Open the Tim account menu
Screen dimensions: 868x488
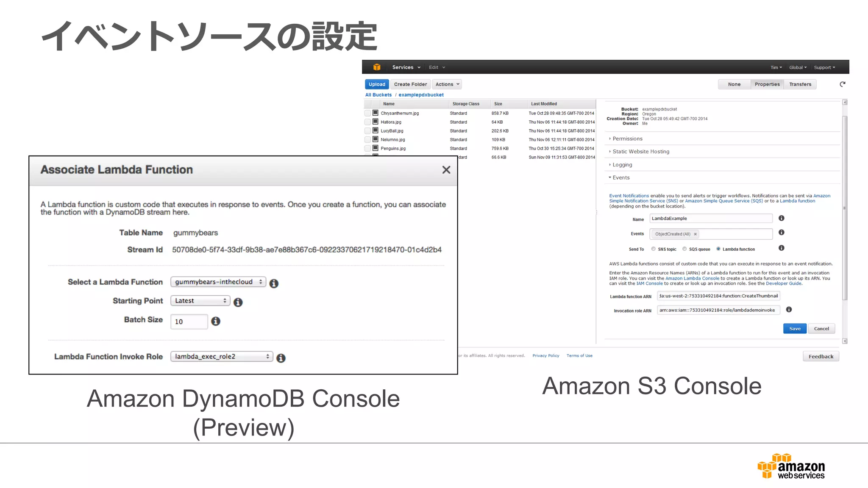(x=776, y=67)
